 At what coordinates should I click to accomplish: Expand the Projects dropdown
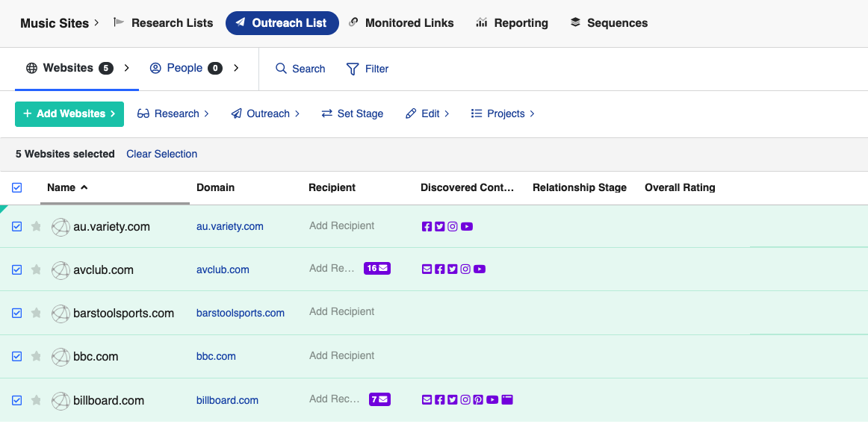click(503, 113)
